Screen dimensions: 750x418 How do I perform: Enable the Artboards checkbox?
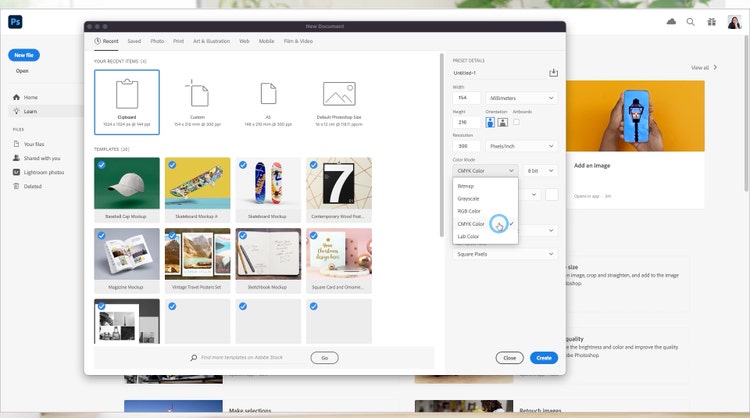point(517,122)
